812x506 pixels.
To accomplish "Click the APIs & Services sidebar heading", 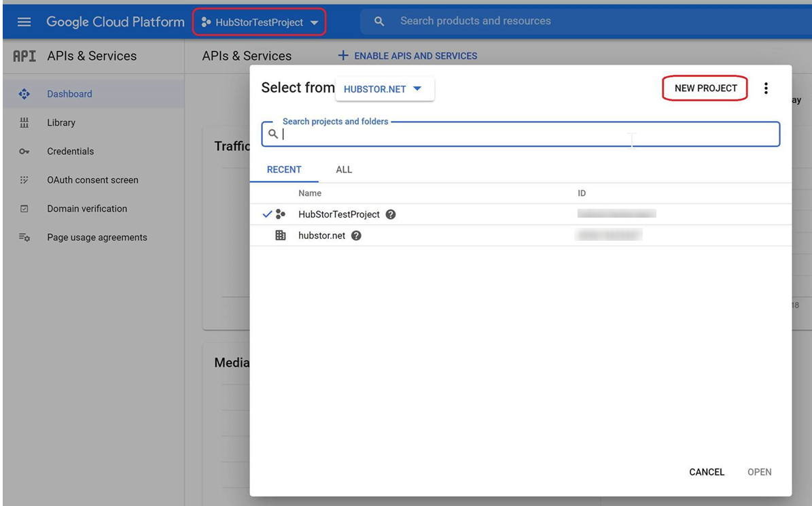I will click(92, 56).
